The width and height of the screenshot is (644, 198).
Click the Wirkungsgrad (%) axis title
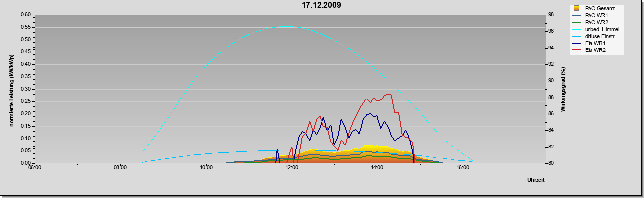(x=563, y=89)
